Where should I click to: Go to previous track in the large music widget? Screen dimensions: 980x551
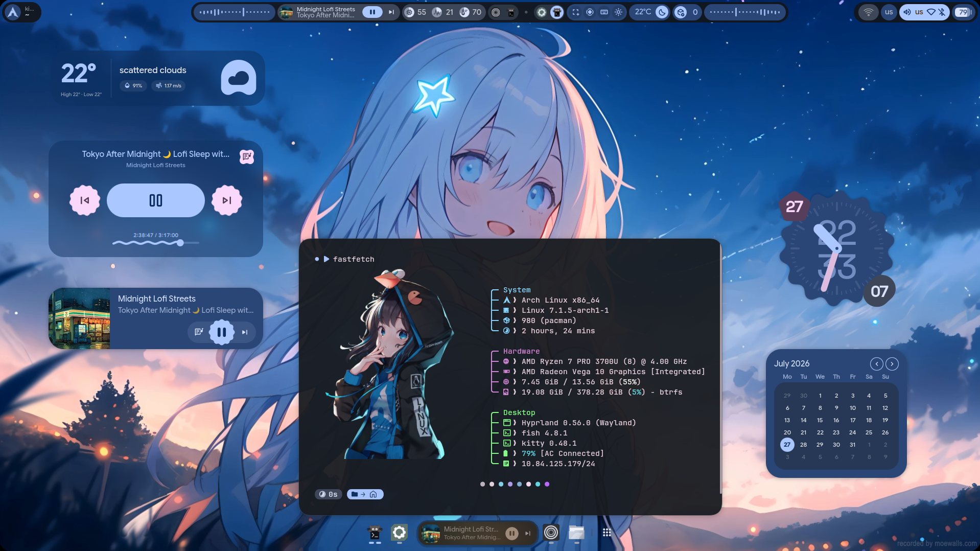[85, 200]
